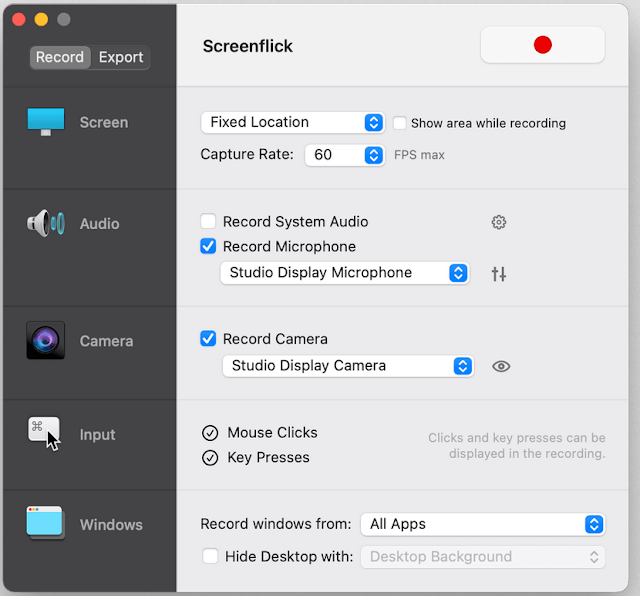
Task: Open system audio gear settings
Action: pyautogui.click(x=498, y=222)
